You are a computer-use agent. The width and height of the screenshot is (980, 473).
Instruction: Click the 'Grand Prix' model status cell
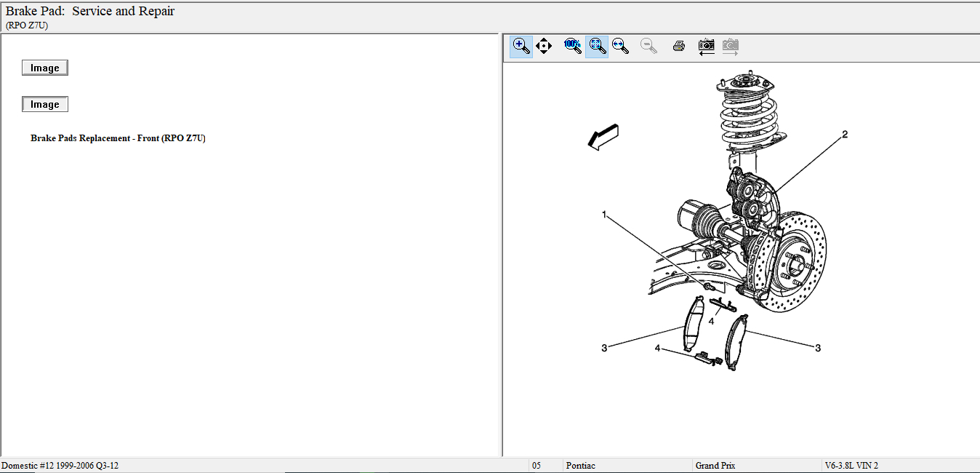coord(715,466)
